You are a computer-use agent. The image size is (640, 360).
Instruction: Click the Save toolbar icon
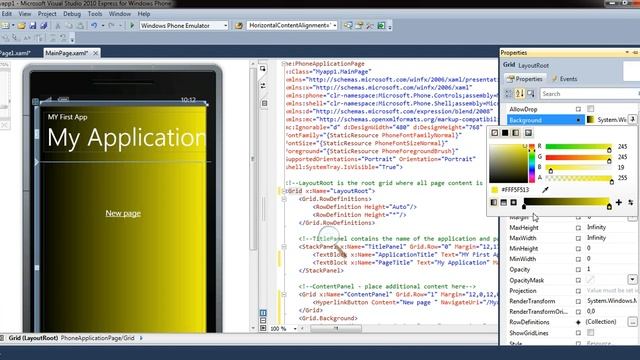(x=33, y=26)
